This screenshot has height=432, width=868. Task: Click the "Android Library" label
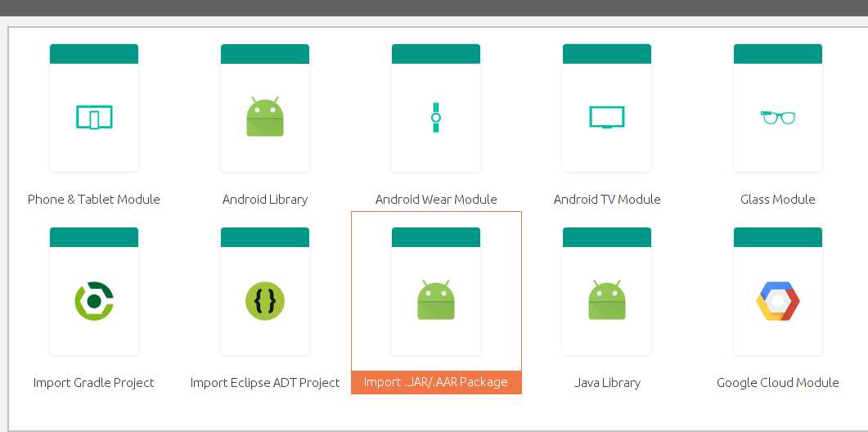[265, 200]
